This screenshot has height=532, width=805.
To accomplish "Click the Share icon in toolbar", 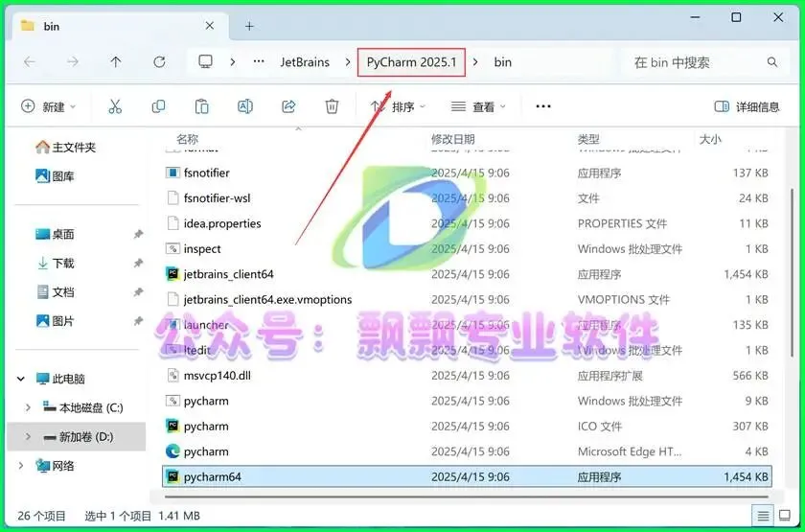I will click(288, 106).
